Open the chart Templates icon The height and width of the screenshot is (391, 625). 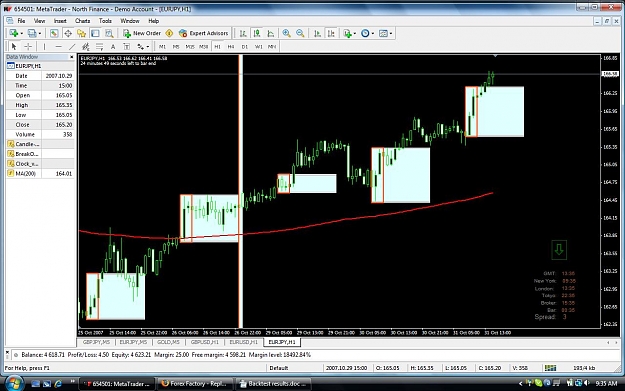tap(383, 33)
